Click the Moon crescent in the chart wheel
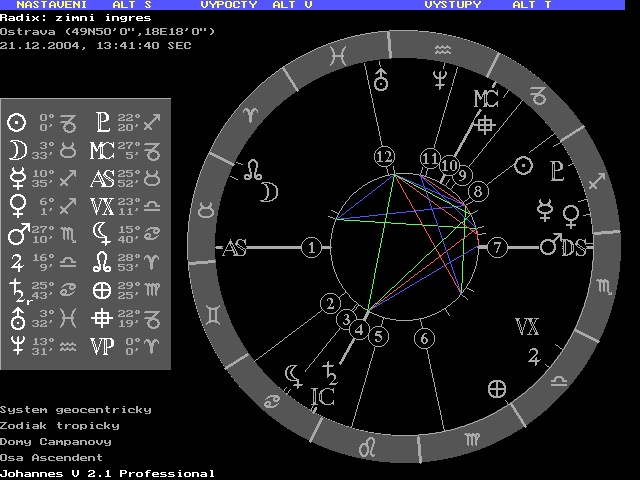The height and width of the screenshot is (480, 640). [269, 191]
